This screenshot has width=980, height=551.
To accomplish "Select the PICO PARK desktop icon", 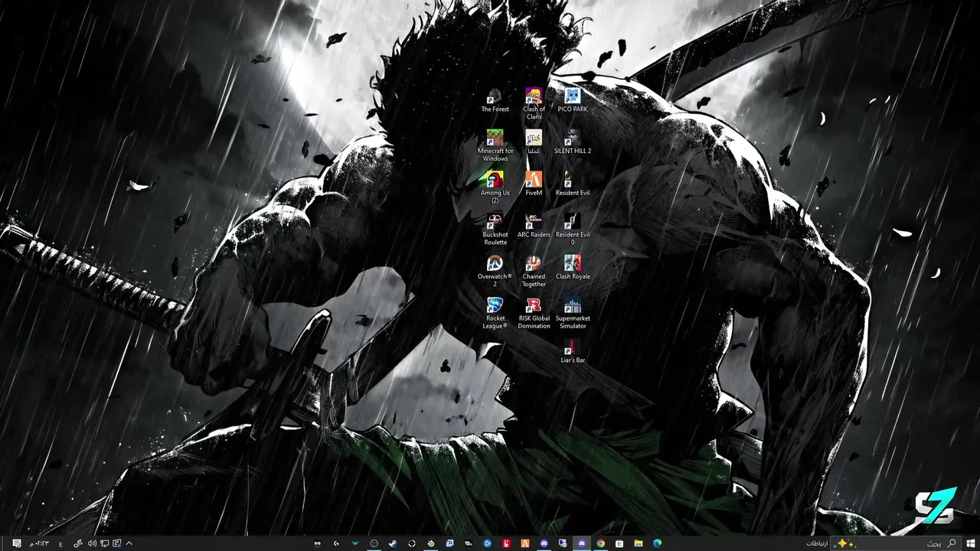I will pyautogui.click(x=573, y=101).
